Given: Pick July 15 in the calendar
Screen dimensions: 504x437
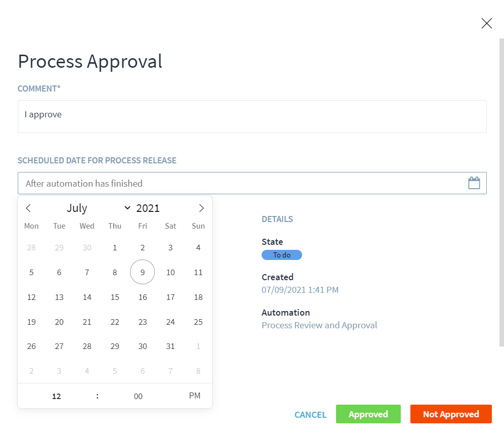Looking at the screenshot, I should [115, 297].
